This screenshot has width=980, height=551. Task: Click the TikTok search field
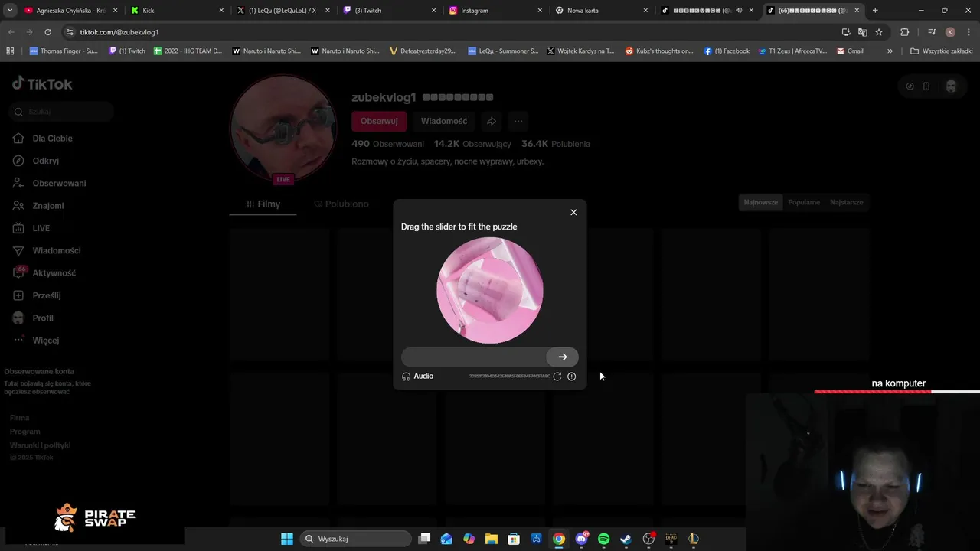click(61, 112)
